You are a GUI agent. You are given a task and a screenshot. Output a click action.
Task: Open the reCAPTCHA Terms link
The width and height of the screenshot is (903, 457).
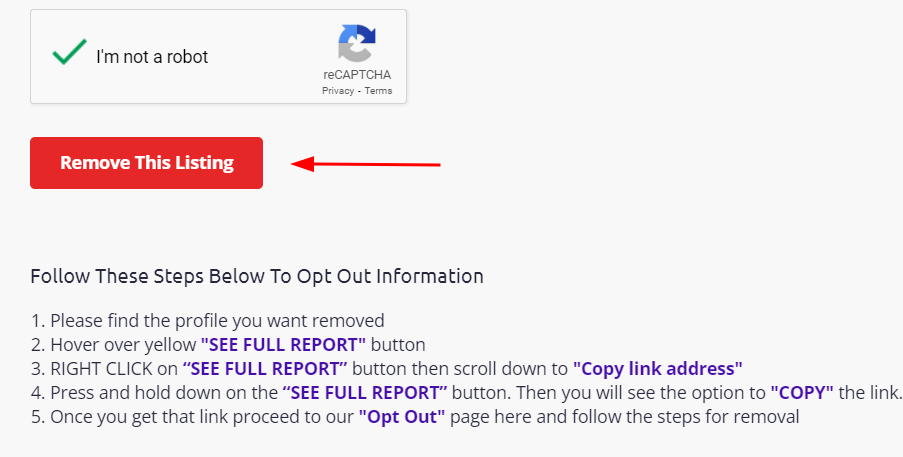point(378,91)
